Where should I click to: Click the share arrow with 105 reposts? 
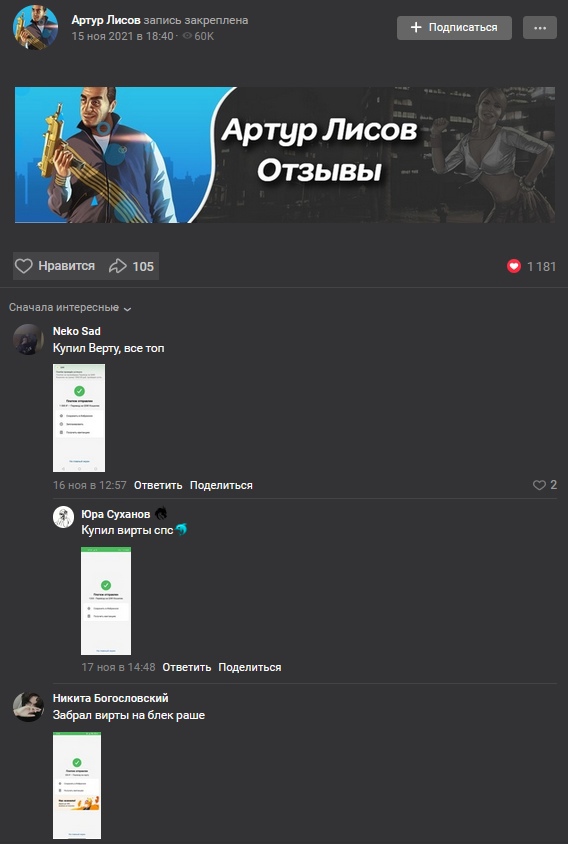tap(131, 266)
